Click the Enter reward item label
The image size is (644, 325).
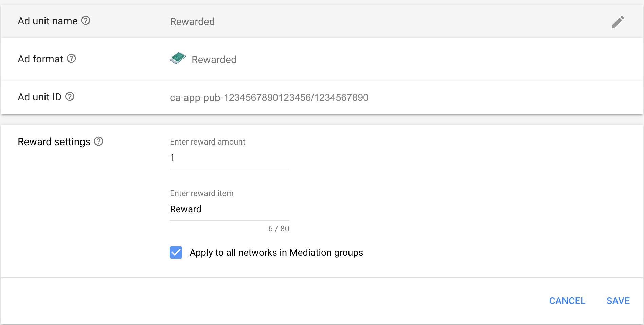click(202, 193)
